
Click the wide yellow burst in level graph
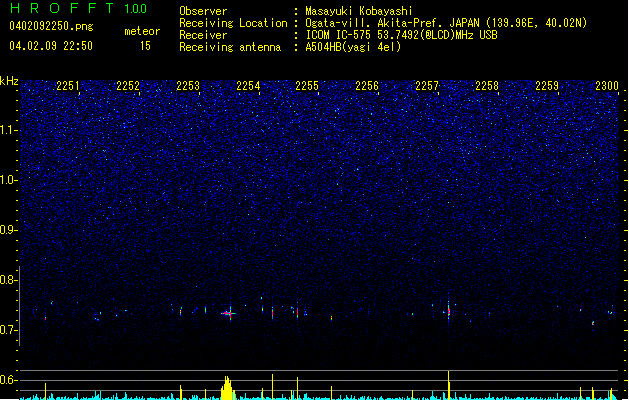(x=227, y=388)
